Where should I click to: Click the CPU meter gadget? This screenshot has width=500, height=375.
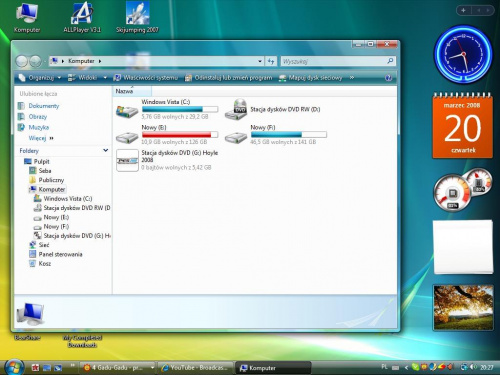pyautogui.click(x=463, y=189)
